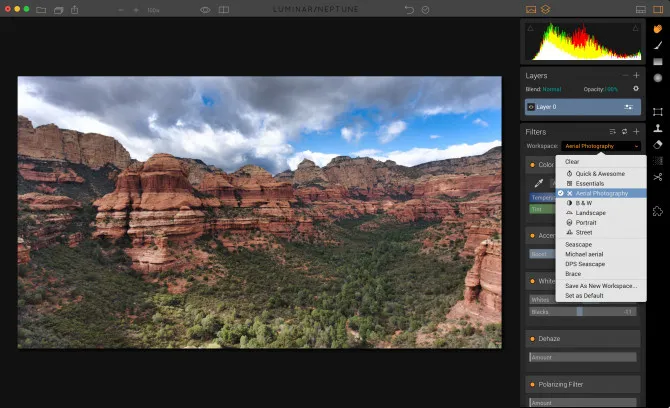Viewport: 670px width, 408px height.
Task: Click the scissors cut tool
Action: (x=658, y=177)
